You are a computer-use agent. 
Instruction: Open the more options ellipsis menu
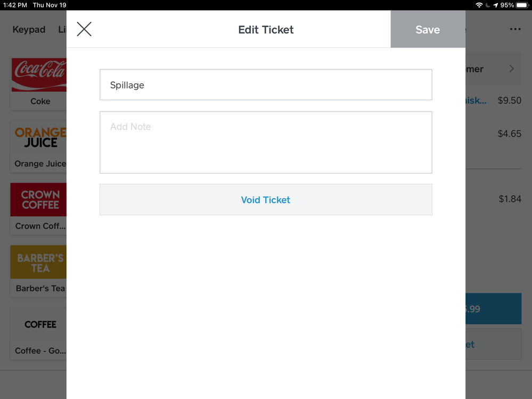point(515,29)
